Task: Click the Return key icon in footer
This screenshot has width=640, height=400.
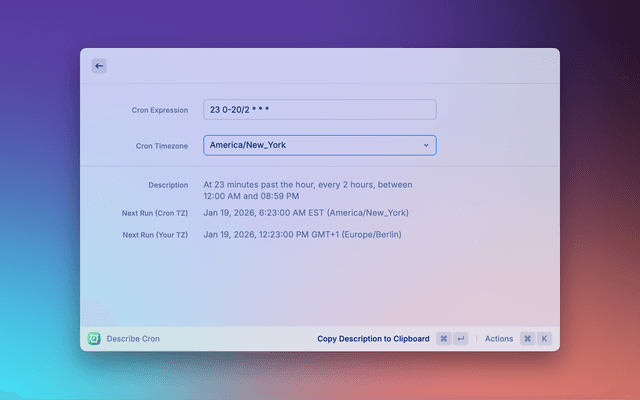Action: coord(460,339)
